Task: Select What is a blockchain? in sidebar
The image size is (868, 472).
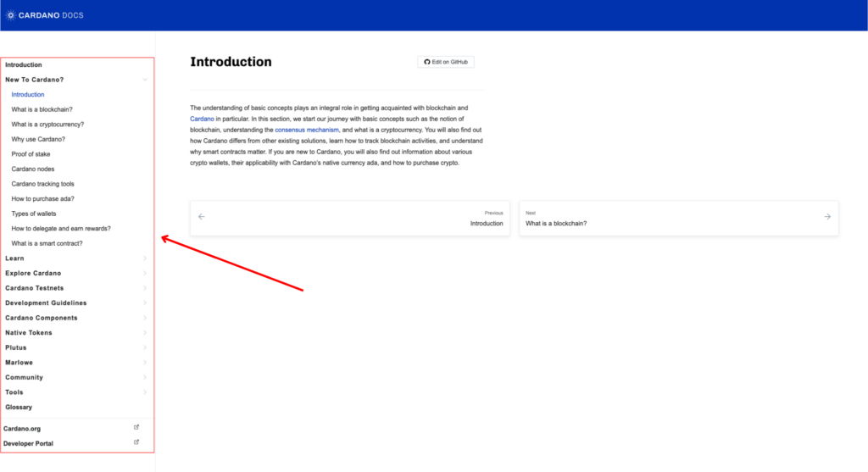Action: pyautogui.click(x=42, y=109)
